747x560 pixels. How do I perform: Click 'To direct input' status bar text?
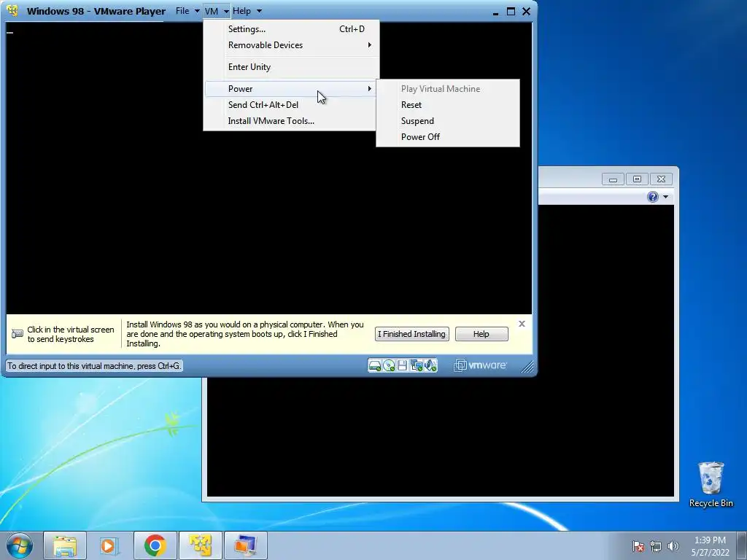94,366
